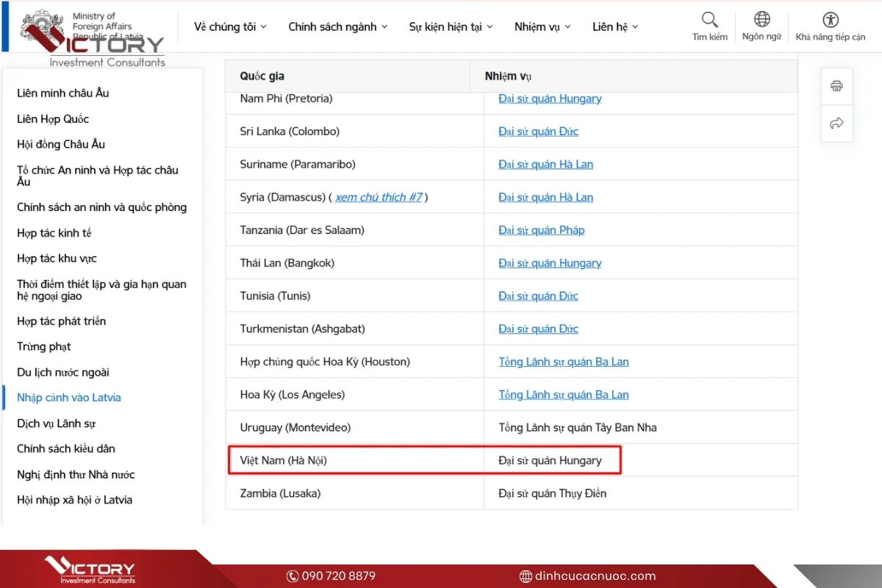Open Thời điểm thiết lập quan hệ ngoại giao
The height and width of the screenshot is (588, 882).
102,290
